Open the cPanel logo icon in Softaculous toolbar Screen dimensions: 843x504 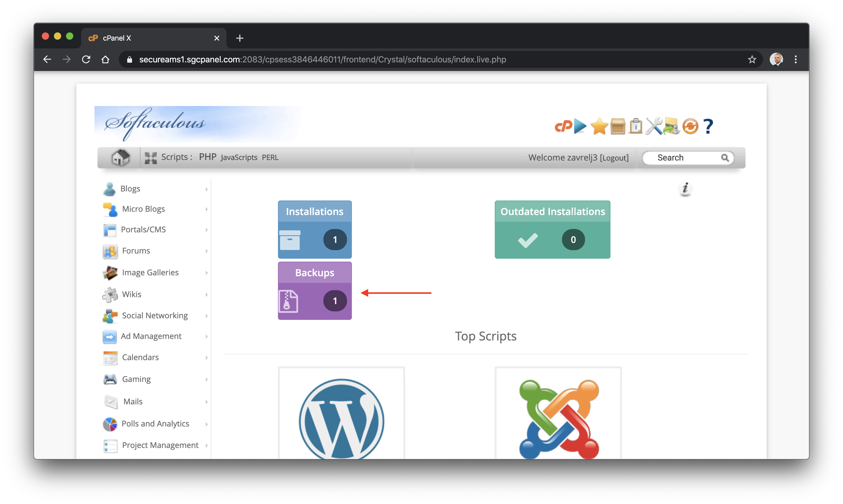(x=563, y=126)
